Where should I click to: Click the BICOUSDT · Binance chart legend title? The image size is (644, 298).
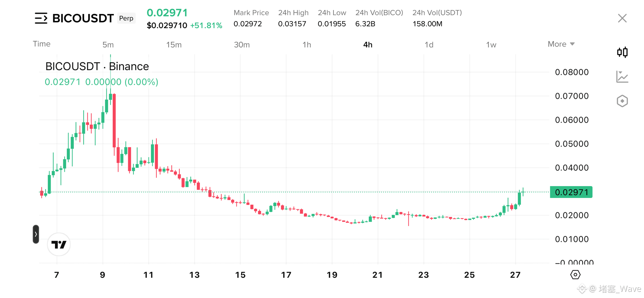coord(97,66)
